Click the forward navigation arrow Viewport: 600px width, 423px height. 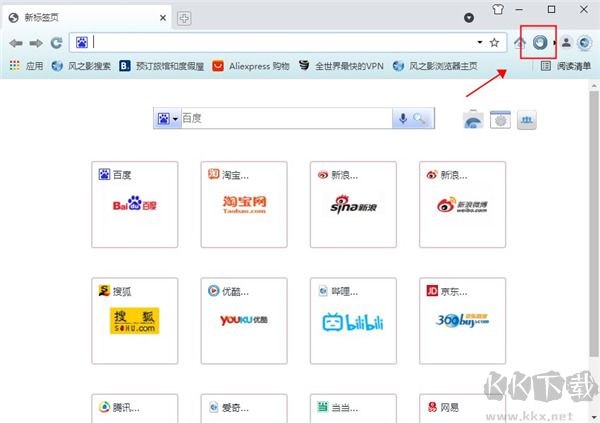click(x=36, y=43)
